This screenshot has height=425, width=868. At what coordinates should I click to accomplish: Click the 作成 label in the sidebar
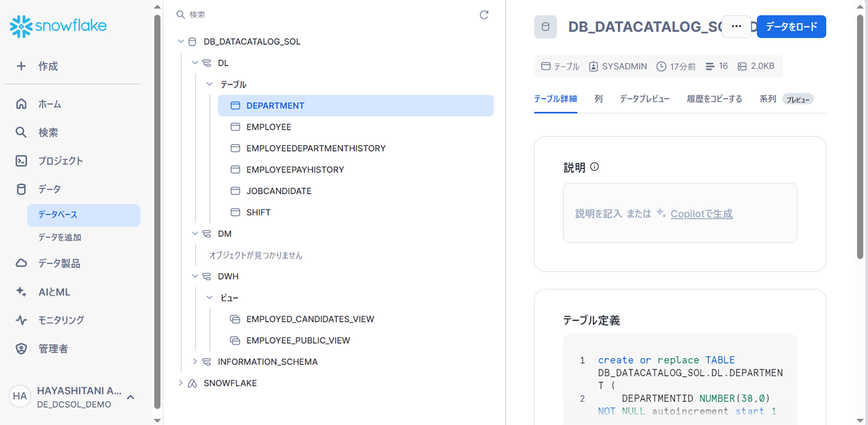coord(48,66)
